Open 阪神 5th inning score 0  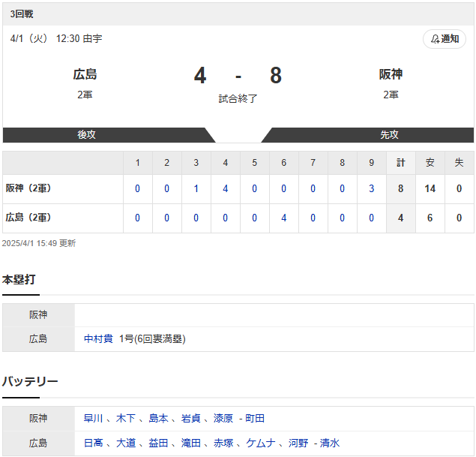tap(254, 188)
